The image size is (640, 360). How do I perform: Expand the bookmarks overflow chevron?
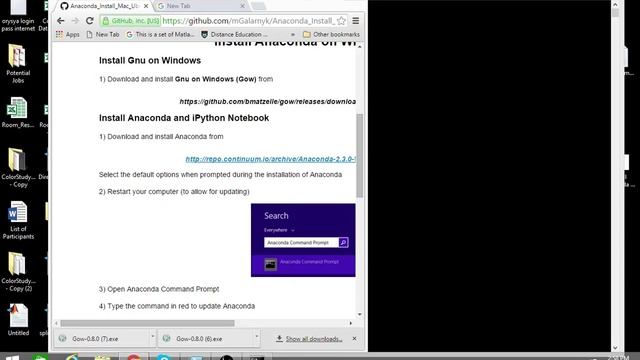coord(293,35)
